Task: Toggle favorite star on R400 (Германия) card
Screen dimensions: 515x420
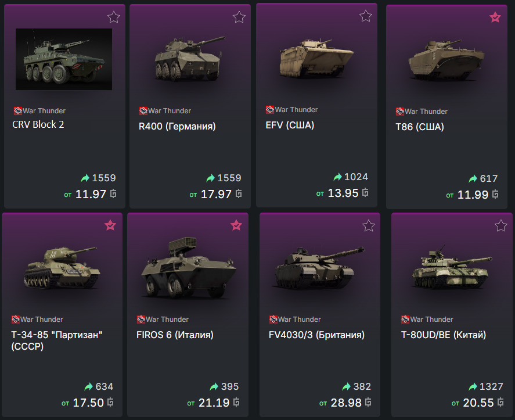Action: (x=239, y=17)
